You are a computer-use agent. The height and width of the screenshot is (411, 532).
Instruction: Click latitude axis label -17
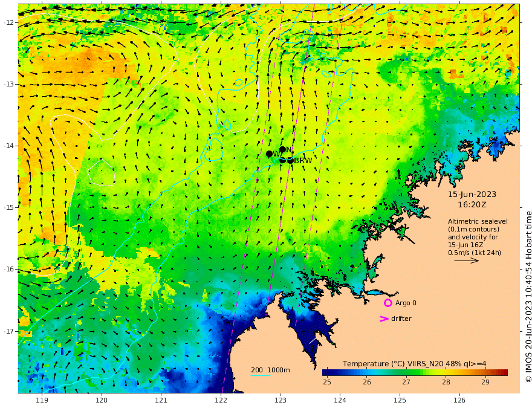[x=9, y=331]
